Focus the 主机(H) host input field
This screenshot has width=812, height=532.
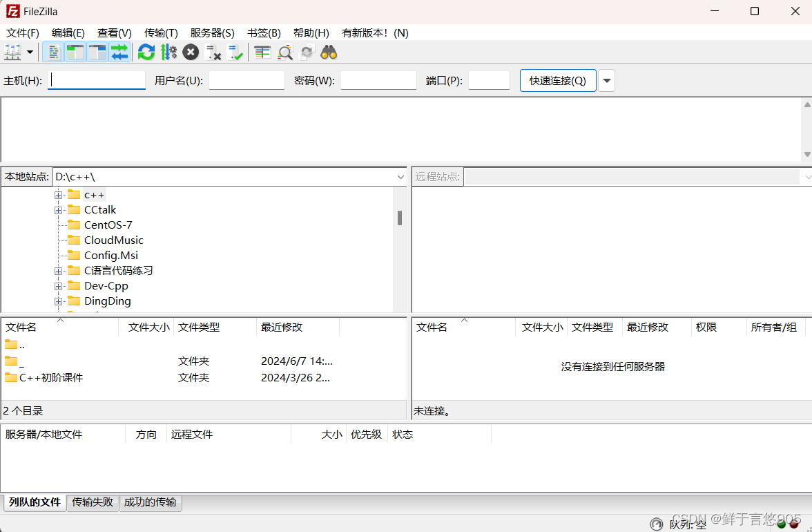[x=97, y=80]
